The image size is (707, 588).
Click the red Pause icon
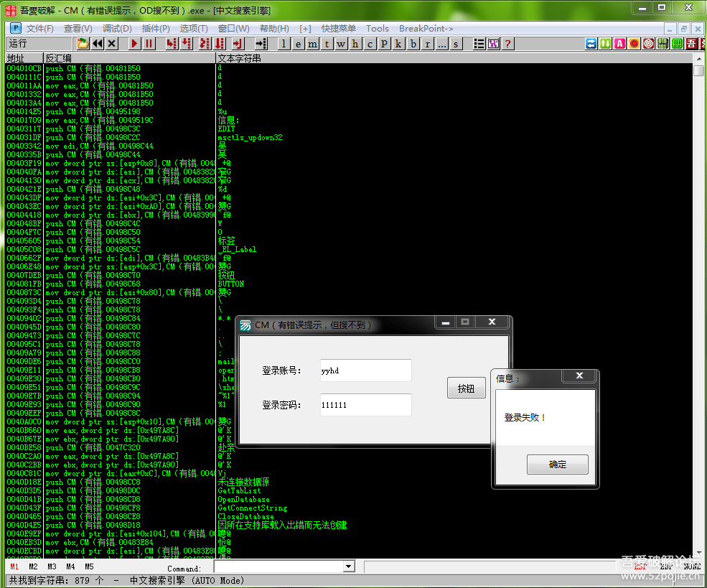coord(149,44)
